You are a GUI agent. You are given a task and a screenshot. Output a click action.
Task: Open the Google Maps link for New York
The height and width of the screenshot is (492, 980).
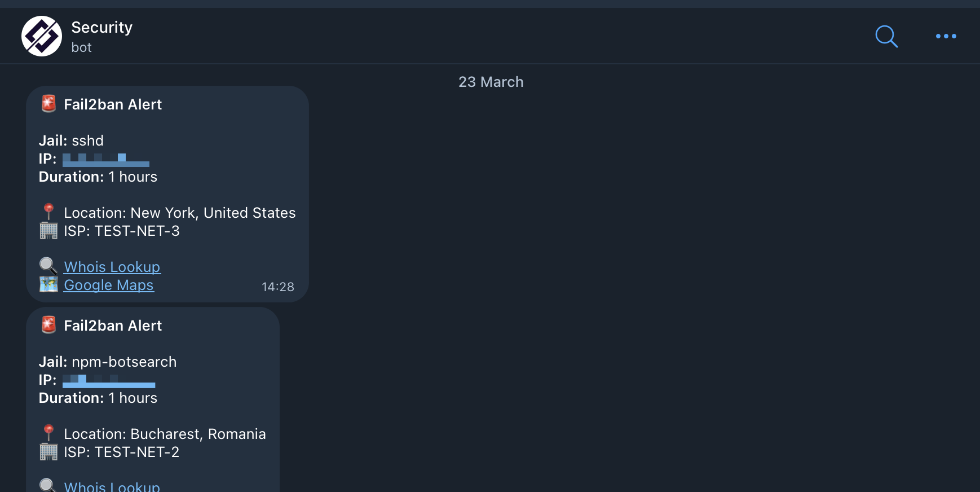tap(108, 285)
